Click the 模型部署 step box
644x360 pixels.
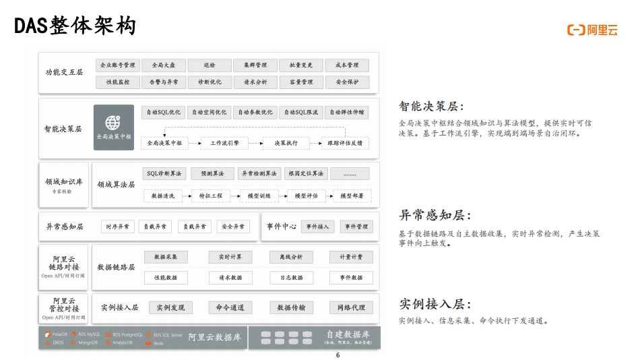coord(352,196)
